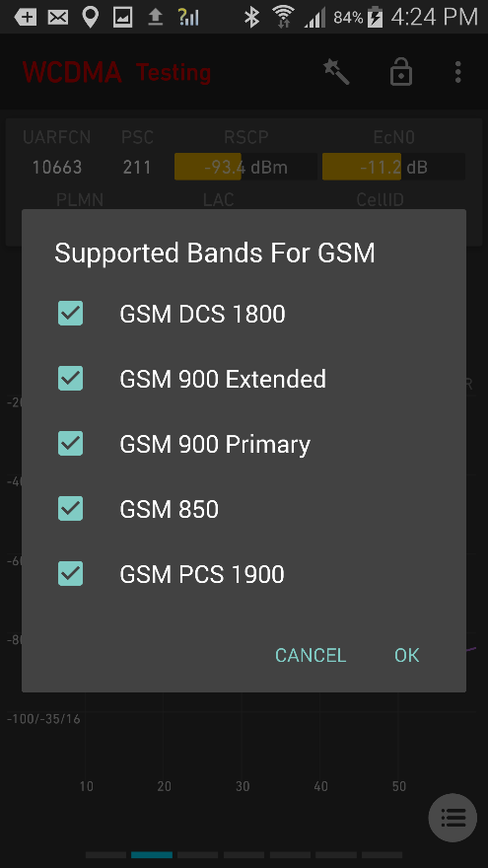488x868 pixels.
Task: Open the three-dot overflow menu
Action: (x=457, y=72)
